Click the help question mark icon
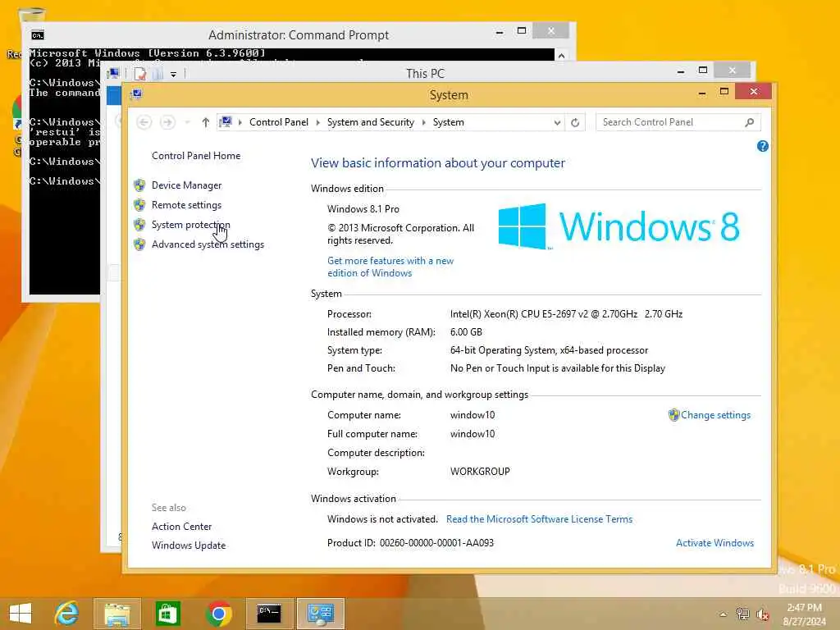This screenshot has width=840, height=630. pyautogui.click(x=763, y=146)
